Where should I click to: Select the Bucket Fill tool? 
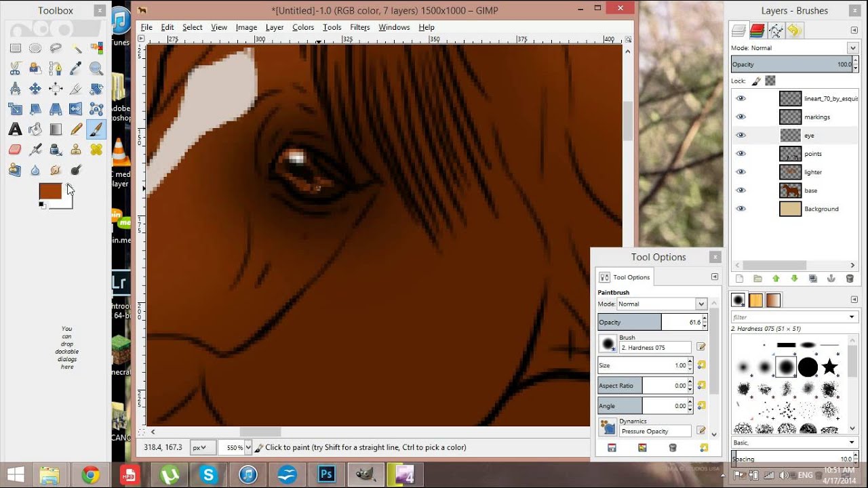click(35, 129)
